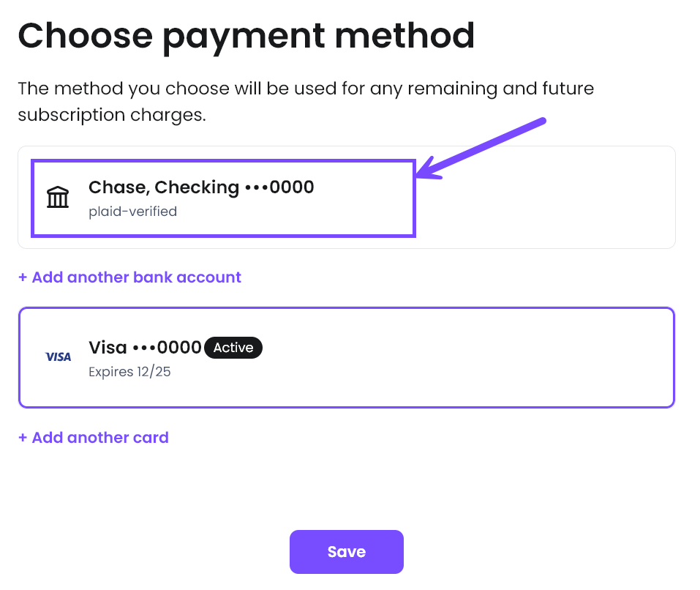Click the bank building icon
Screen dimensions: 700x590
click(x=58, y=197)
